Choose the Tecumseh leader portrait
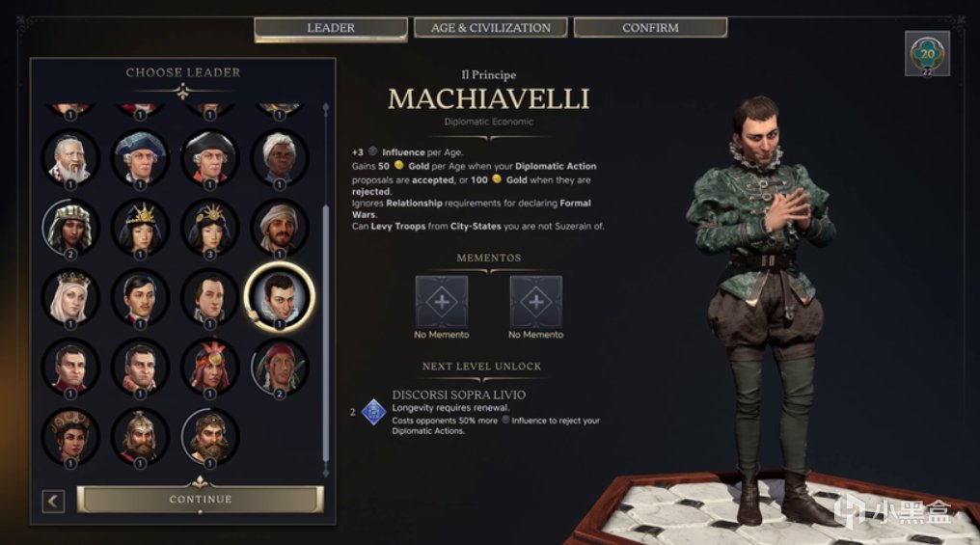This screenshot has height=545, width=980. tap(280, 368)
